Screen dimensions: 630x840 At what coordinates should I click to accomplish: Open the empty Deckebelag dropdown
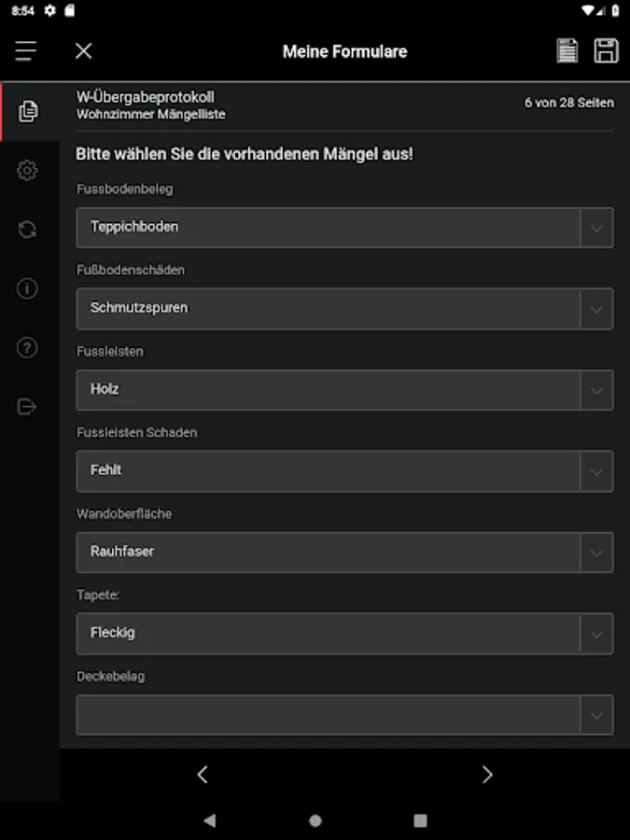tap(343, 714)
